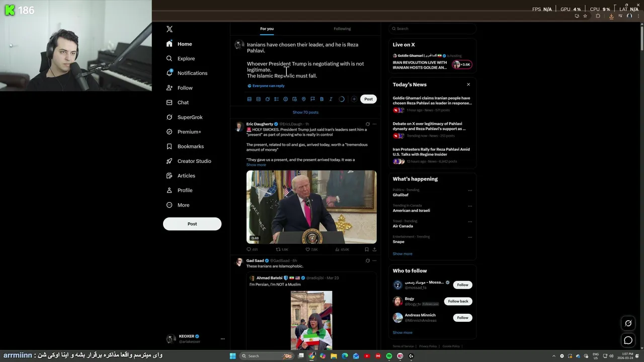Open the Snape trending topic

[x=398, y=242]
